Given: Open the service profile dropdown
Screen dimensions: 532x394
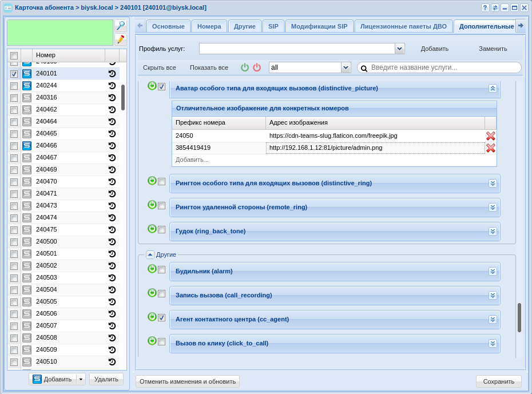Looking at the screenshot, I should (399, 49).
